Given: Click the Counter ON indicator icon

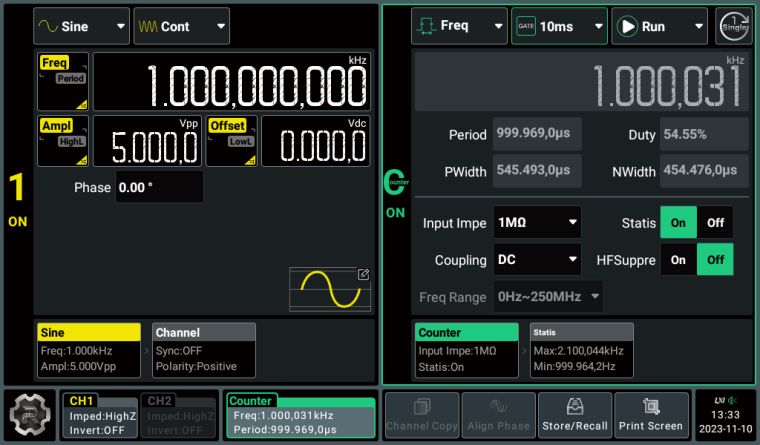Looking at the screenshot, I should (x=396, y=192).
